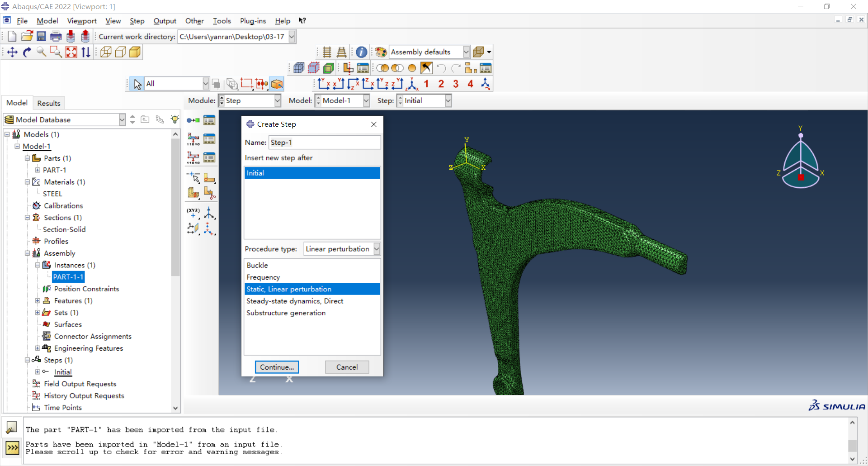Apply the view number 1 icon
868x466 pixels.
426,84
